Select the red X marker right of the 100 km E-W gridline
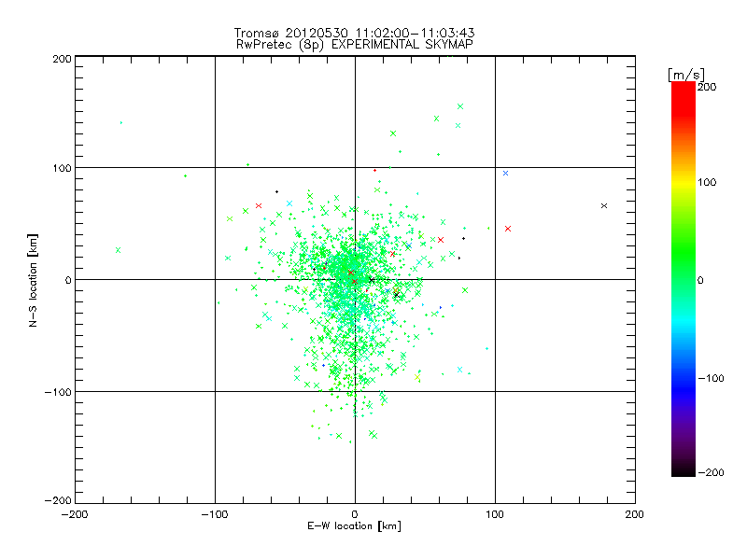Viewport: 747px width, 560px height. [508, 229]
